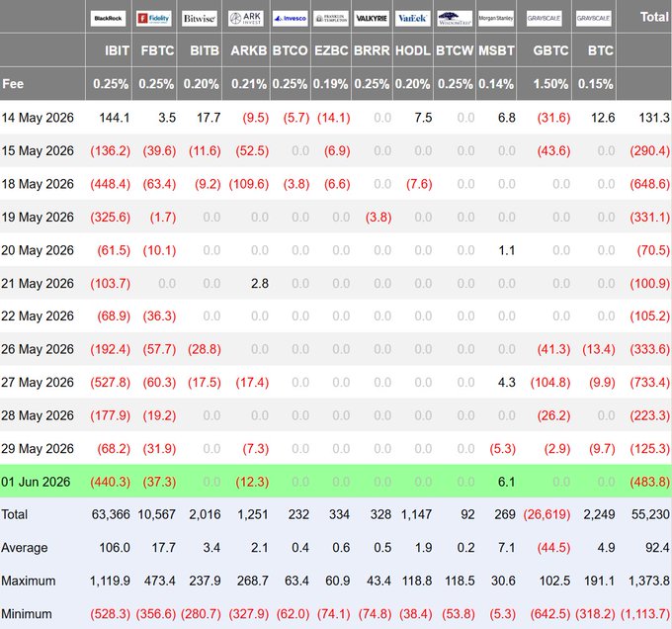Click BRRR value (3.8) on 19 May
The height and width of the screenshot is (629, 672).
(x=378, y=217)
